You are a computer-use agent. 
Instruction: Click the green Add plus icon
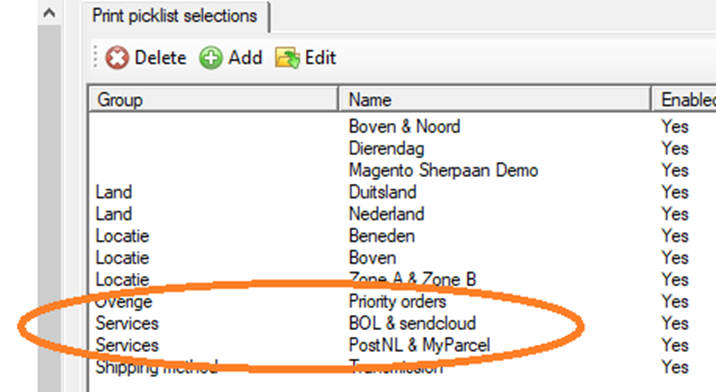[211, 58]
